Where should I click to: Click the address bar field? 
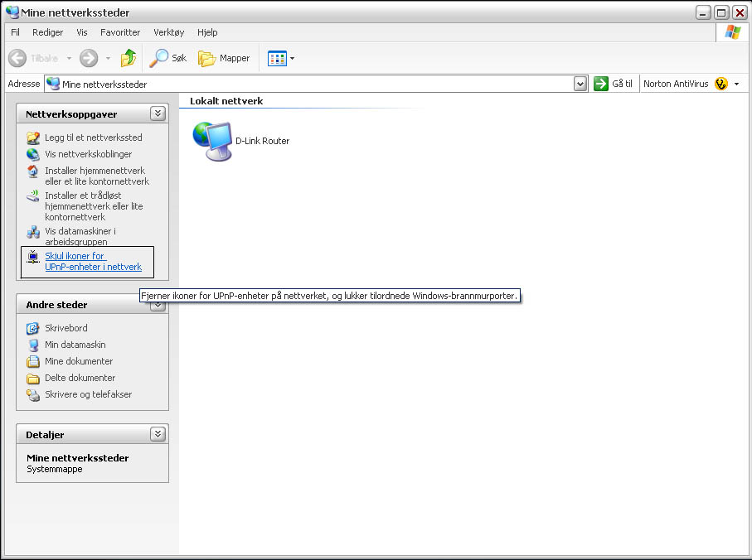tap(309, 84)
